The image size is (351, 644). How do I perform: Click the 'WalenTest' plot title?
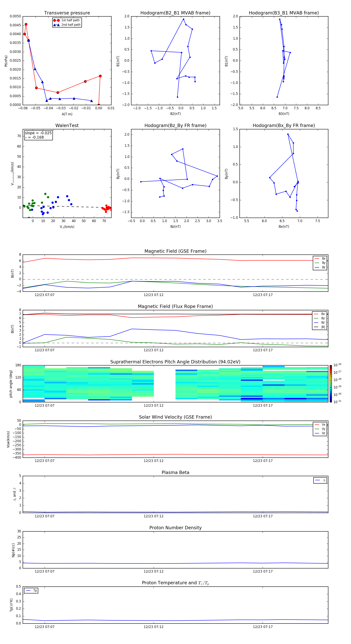click(x=67, y=125)
